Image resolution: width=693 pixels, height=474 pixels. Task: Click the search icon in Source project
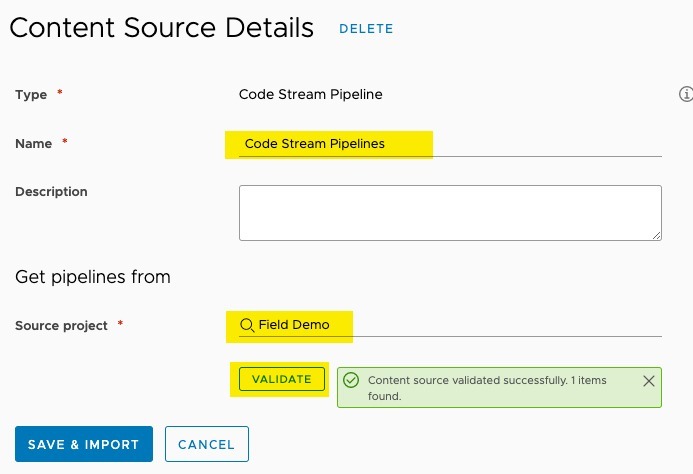click(x=247, y=325)
